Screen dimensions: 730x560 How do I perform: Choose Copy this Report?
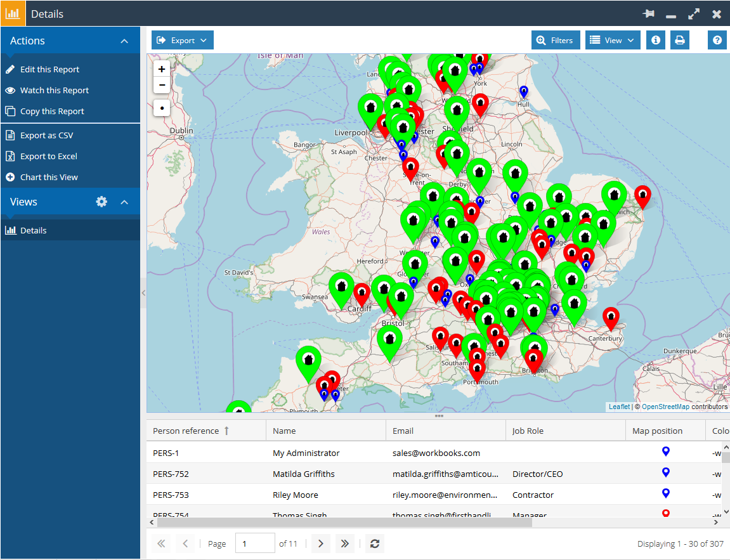coord(51,111)
